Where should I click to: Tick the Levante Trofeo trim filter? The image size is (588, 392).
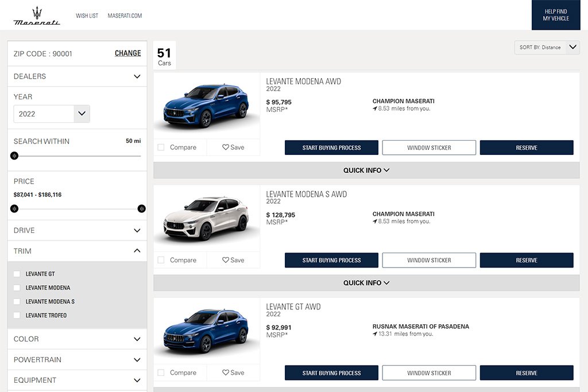17,316
